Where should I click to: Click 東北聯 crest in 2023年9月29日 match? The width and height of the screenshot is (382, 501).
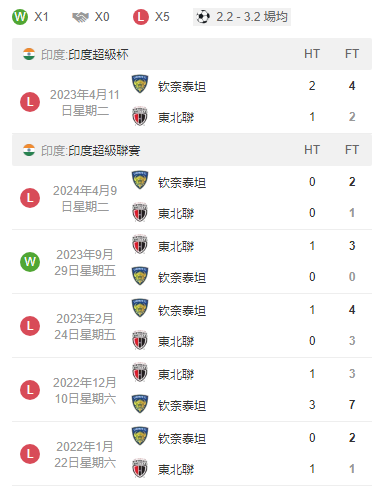pos(140,244)
